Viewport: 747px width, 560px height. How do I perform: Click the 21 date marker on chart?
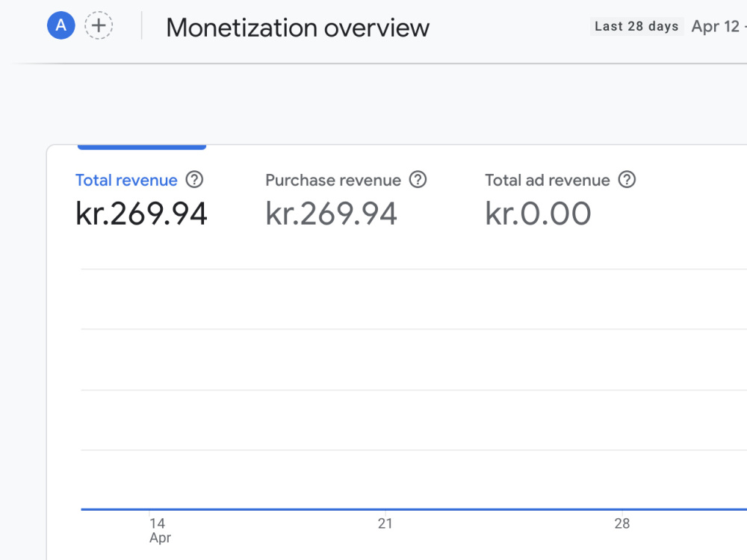pyautogui.click(x=385, y=523)
